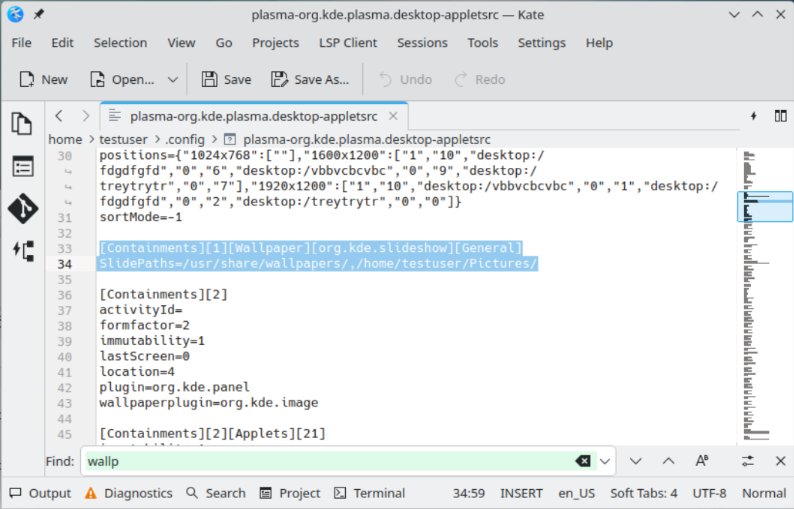The width and height of the screenshot is (794, 509).
Task: Open the Documents sidebar panel icon
Action: click(22, 124)
